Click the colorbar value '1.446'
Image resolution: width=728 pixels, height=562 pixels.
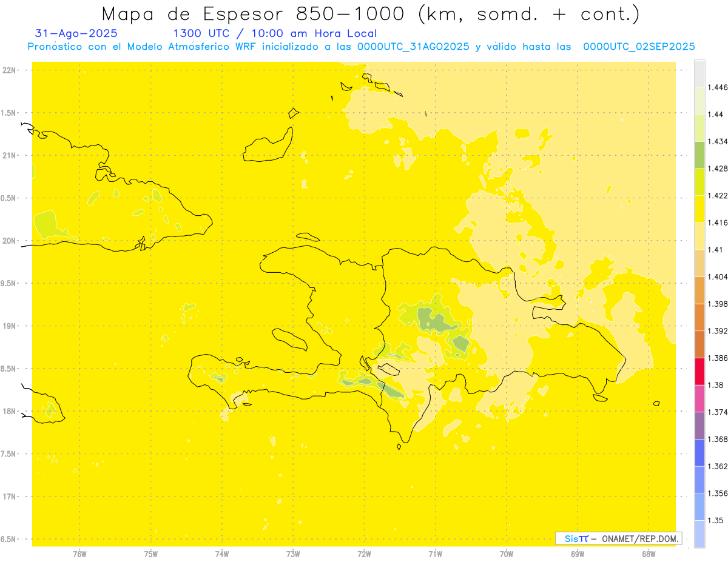pos(718,87)
